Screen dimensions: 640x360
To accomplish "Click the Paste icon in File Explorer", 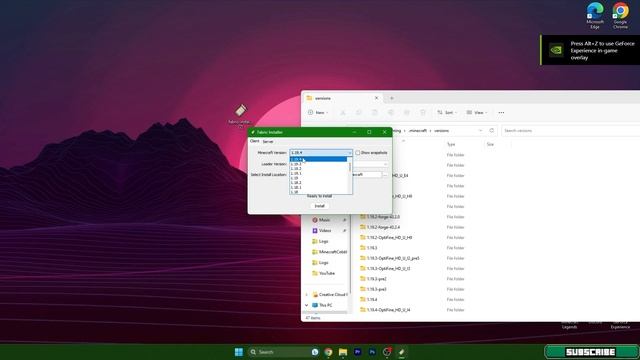I will click(375, 113).
